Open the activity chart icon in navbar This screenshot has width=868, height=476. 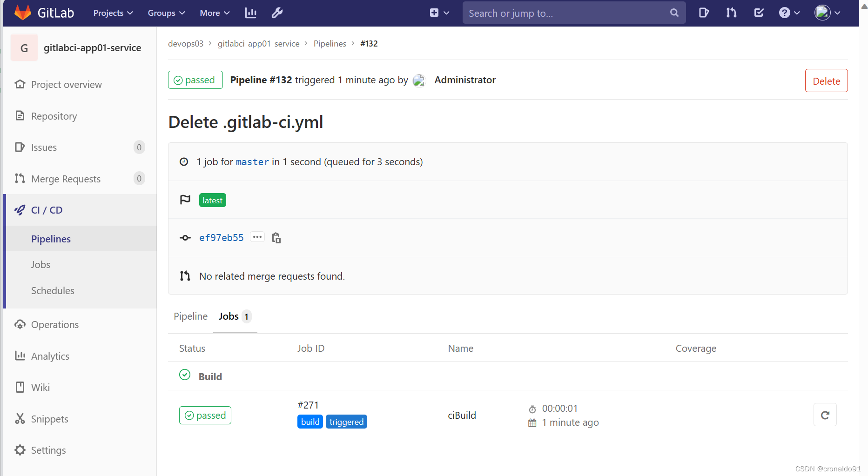click(251, 13)
